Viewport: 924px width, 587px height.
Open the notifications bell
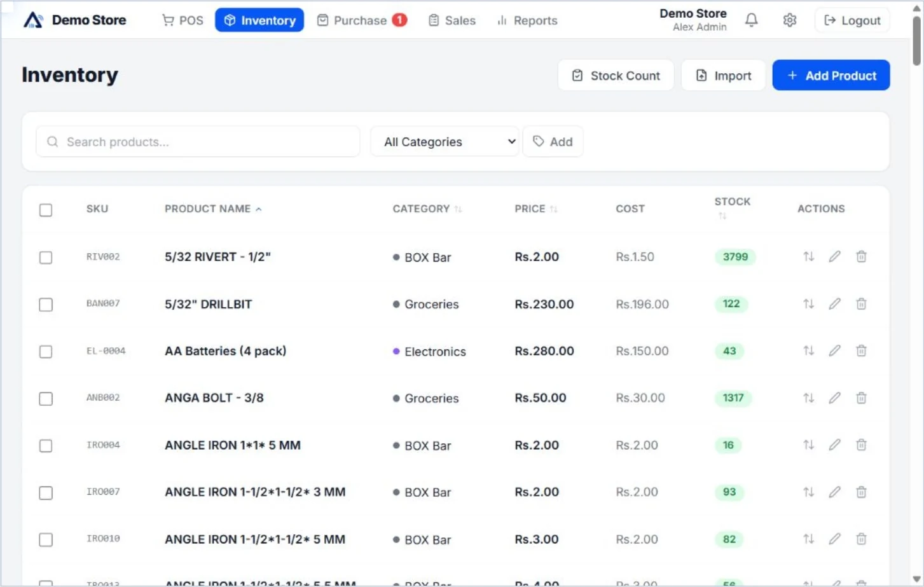coord(751,20)
